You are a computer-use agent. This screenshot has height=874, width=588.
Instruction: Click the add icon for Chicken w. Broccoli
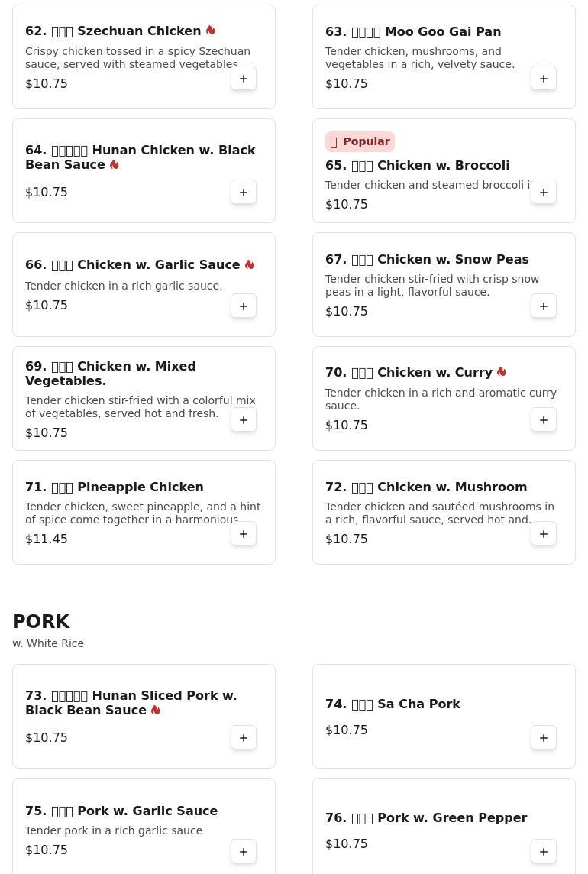click(x=544, y=192)
